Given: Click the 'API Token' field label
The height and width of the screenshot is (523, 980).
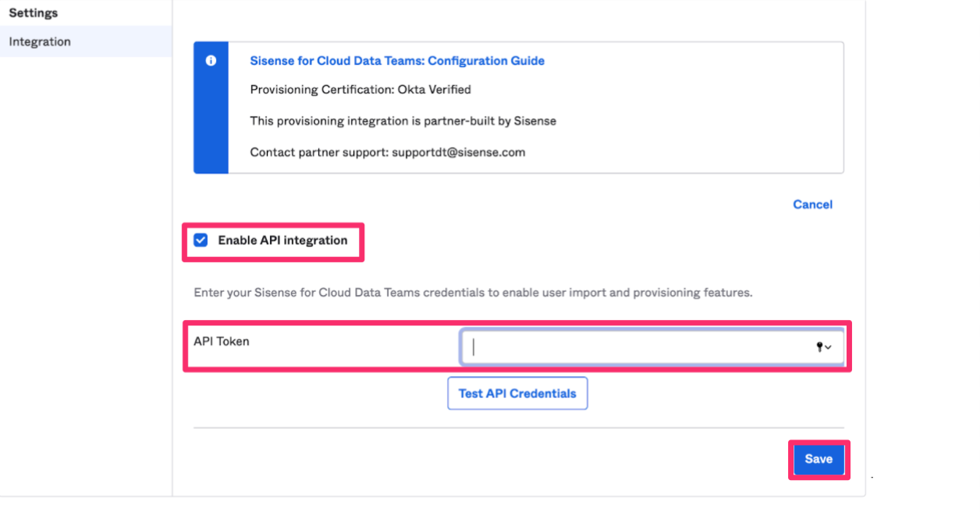Looking at the screenshot, I should (x=222, y=341).
